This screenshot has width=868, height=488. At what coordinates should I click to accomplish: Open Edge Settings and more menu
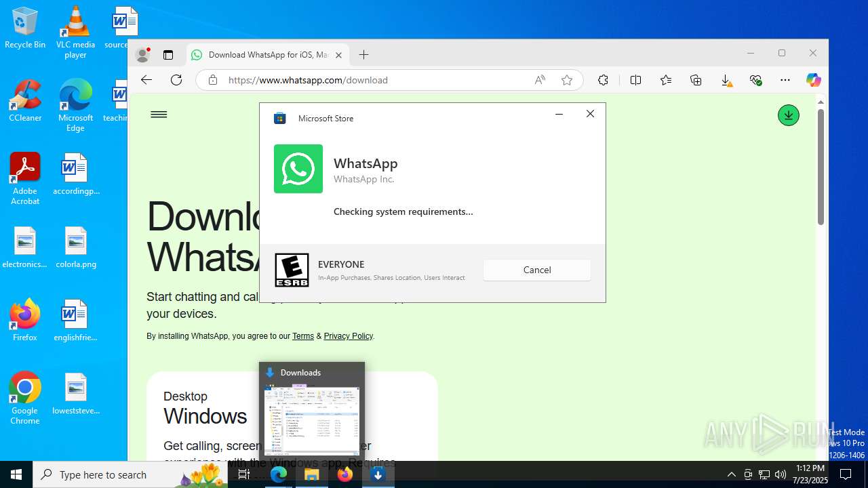pos(785,80)
